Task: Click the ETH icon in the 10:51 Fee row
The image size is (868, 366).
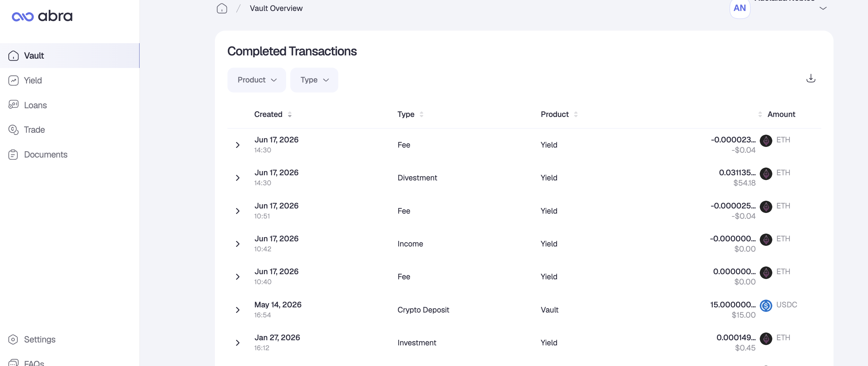Action: tap(766, 207)
